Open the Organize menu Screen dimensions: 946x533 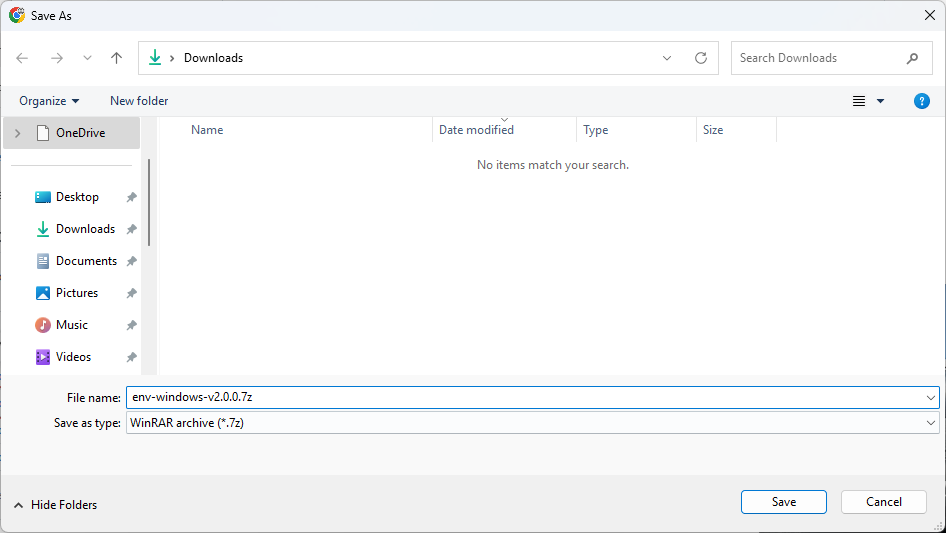[49, 101]
